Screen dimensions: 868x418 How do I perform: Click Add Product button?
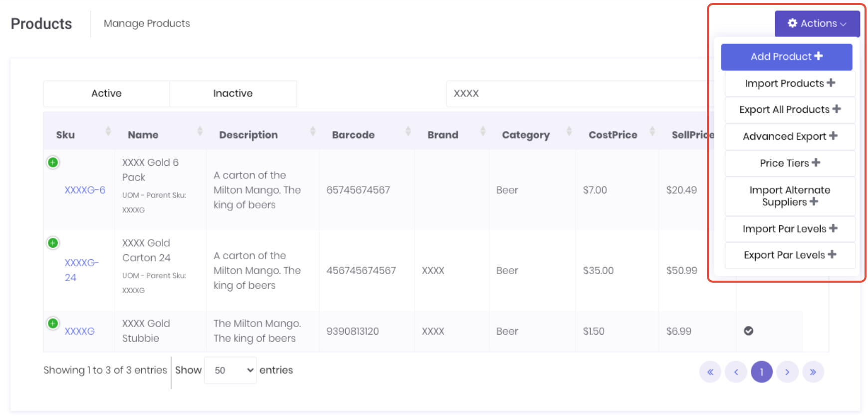click(786, 57)
